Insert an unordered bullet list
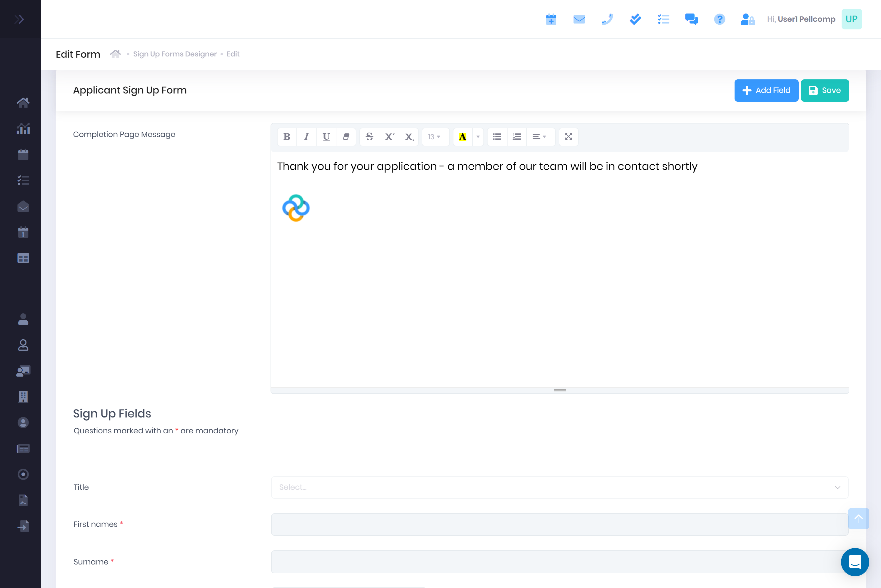This screenshot has width=881, height=588. point(497,136)
